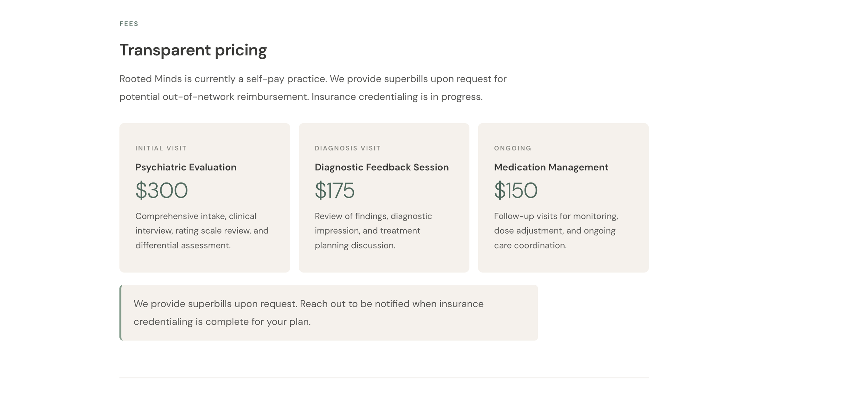Viewport: 868px width, 411px height.
Task: Select the 'Psychiatric Evaluation' card title
Action: [x=186, y=167]
